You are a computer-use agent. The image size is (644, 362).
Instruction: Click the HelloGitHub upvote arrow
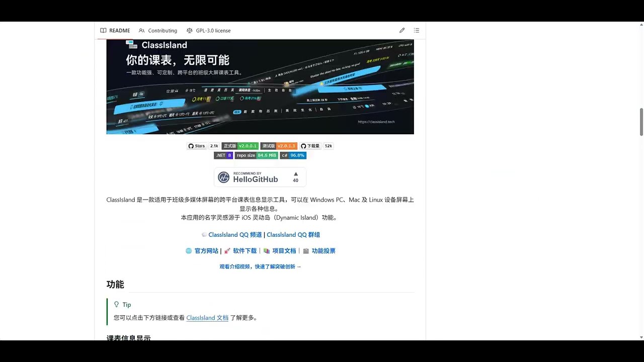point(295,174)
